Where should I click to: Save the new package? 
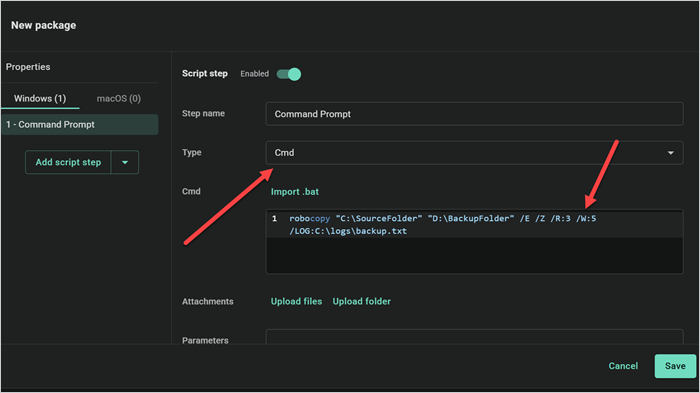[x=675, y=366]
